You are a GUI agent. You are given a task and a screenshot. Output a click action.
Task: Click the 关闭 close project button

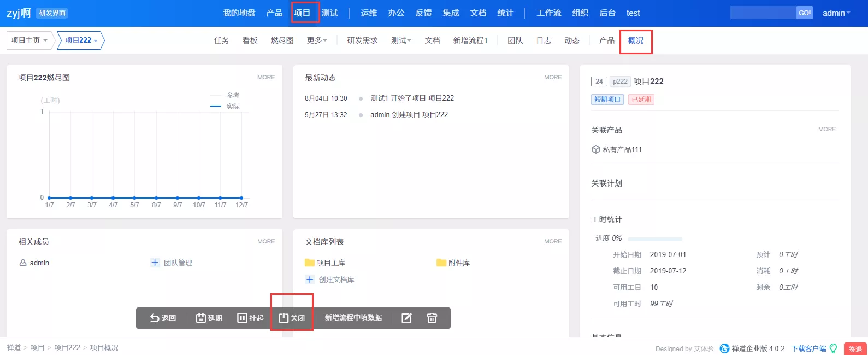click(x=292, y=318)
